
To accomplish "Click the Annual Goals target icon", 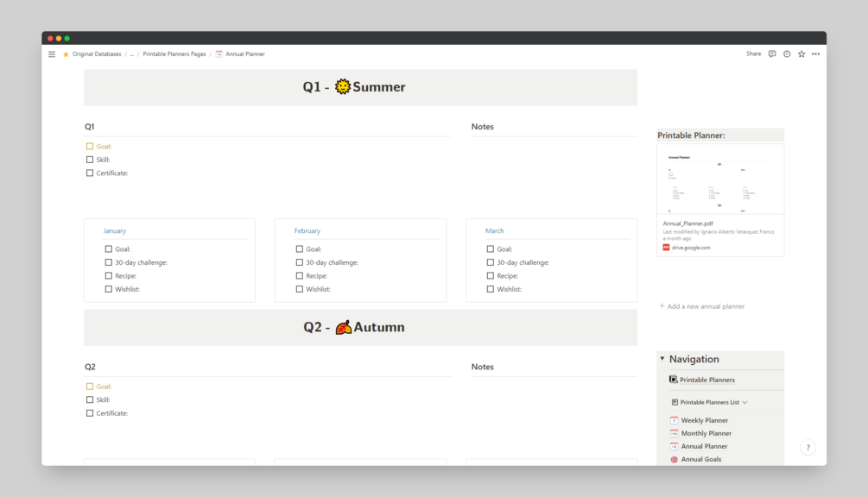I will tap(674, 459).
